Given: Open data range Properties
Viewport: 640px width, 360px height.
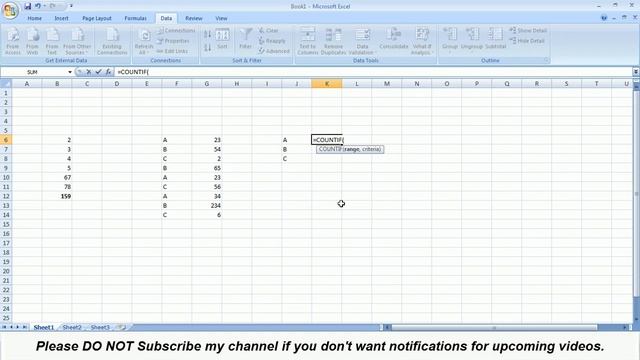Looking at the screenshot, I should pyautogui.click(x=173, y=41).
